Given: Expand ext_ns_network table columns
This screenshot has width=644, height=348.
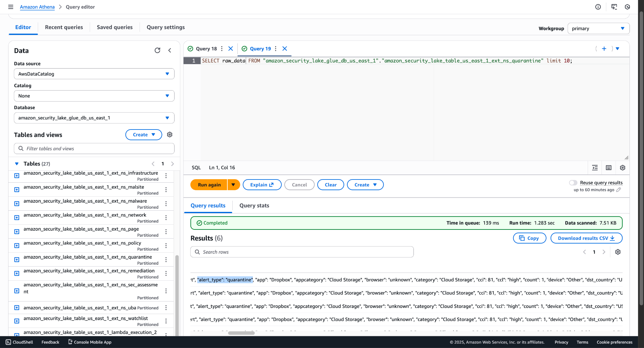Looking at the screenshot, I should pos(17,218).
